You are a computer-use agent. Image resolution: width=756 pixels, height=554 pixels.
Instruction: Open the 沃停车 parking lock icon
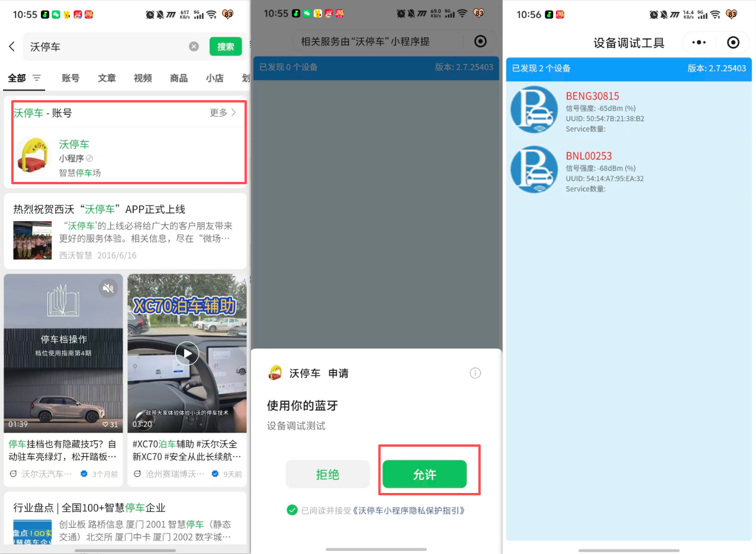[x=33, y=155]
